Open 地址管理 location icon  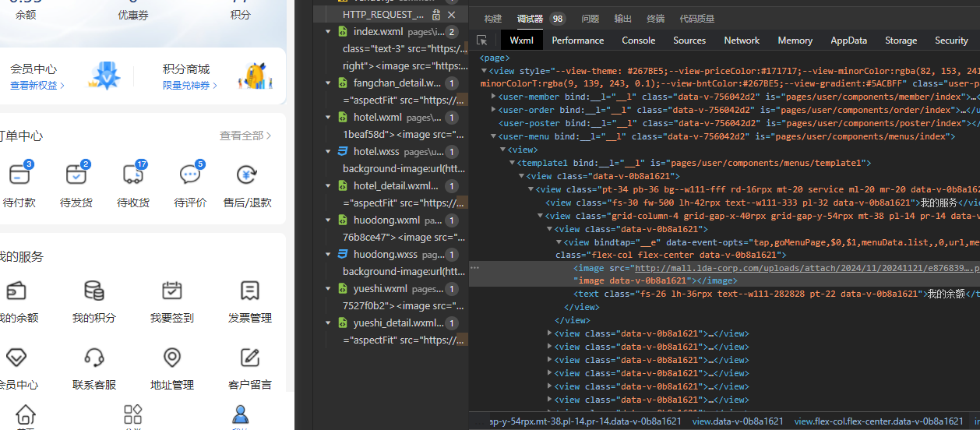(x=172, y=358)
